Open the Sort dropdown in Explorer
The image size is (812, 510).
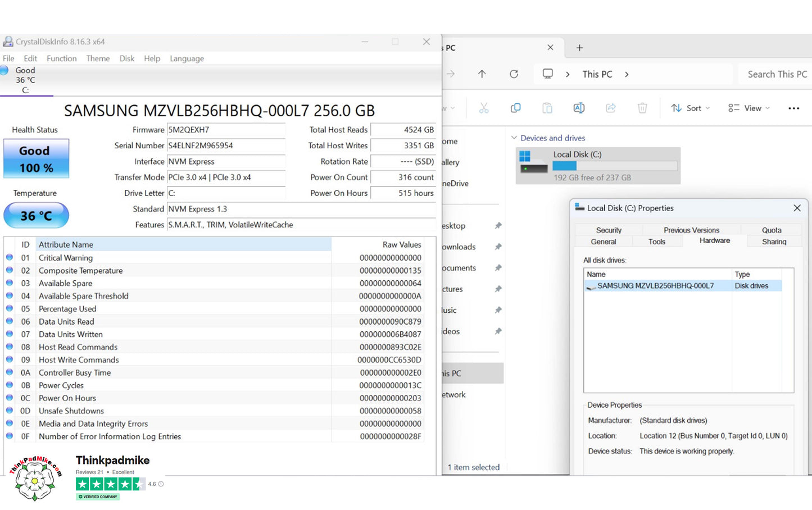(691, 108)
